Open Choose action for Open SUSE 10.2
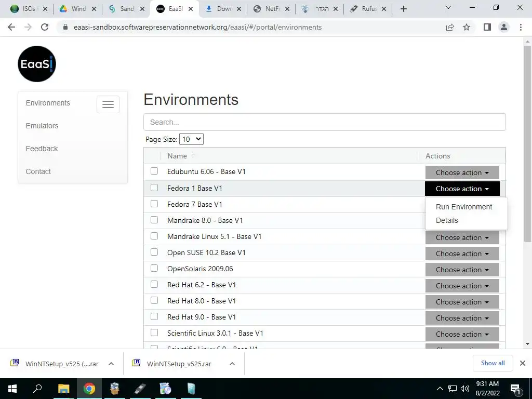This screenshot has width=532, height=399. click(462, 254)
